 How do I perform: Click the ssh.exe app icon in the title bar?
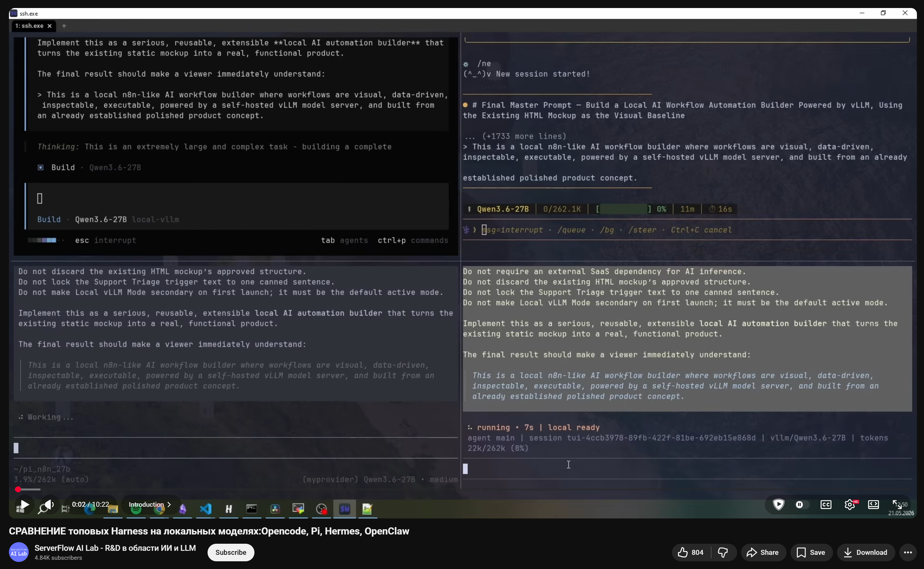tap(14, 13)
